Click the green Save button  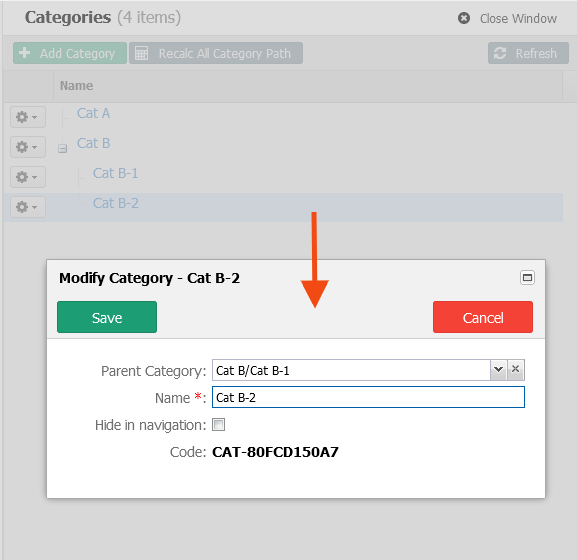tap(107, 317)
